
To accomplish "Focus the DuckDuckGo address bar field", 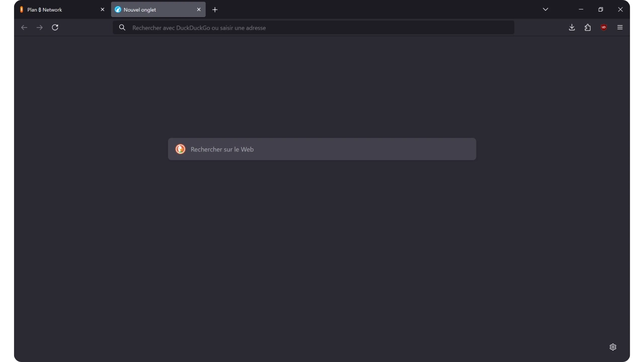I will [313, 28].
